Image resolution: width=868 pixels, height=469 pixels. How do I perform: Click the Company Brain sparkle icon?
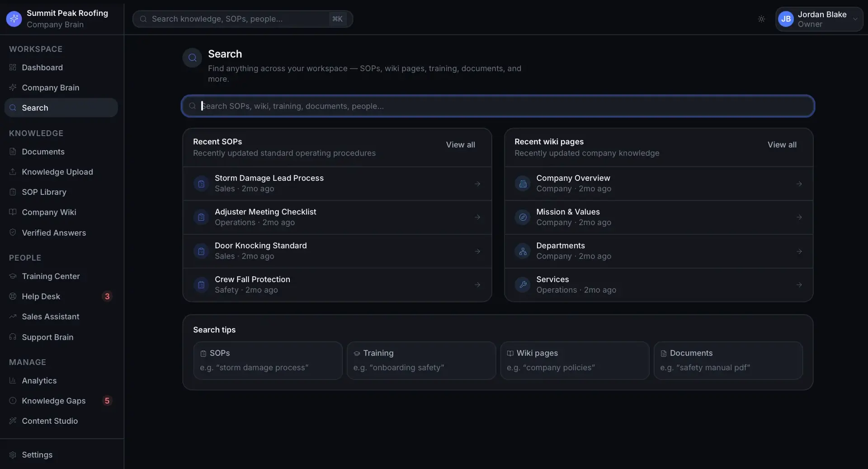click(13, 87)
